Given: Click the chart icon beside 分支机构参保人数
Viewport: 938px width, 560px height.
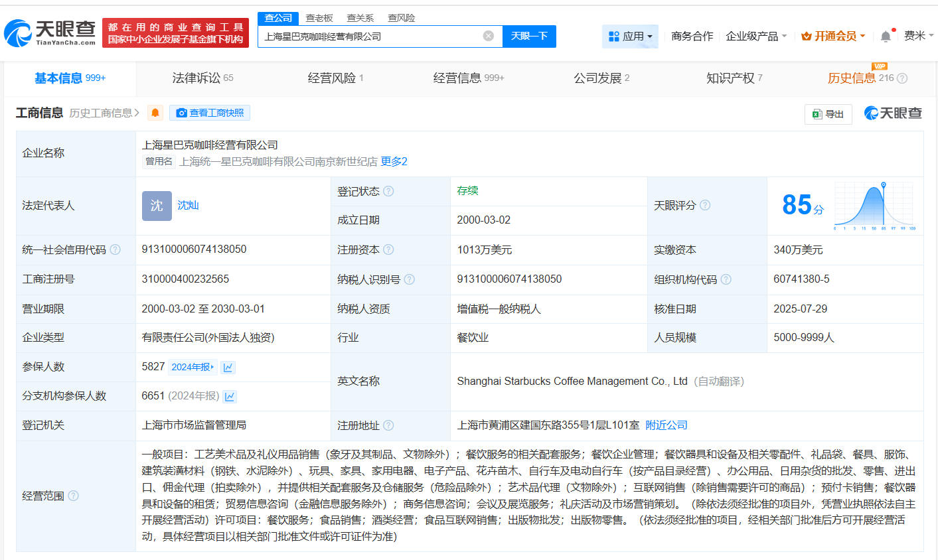Looking at the screenshot, I should coord(228,396).
